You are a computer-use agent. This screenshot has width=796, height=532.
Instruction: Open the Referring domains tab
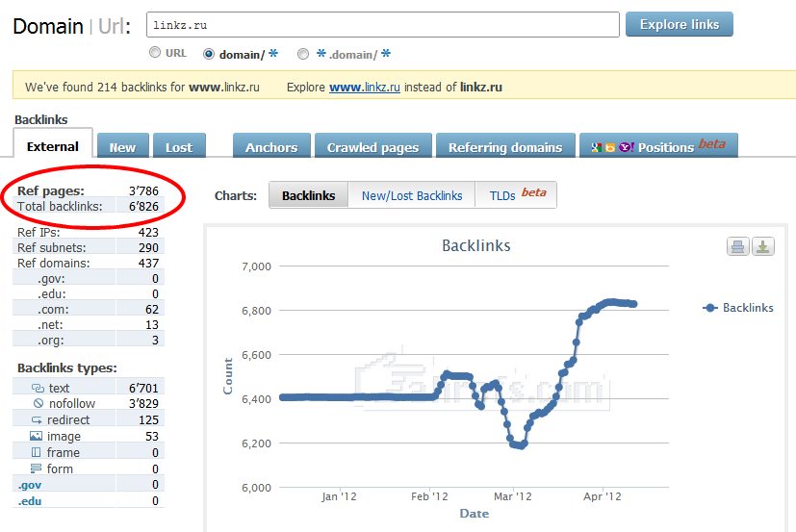coord(505,147)
